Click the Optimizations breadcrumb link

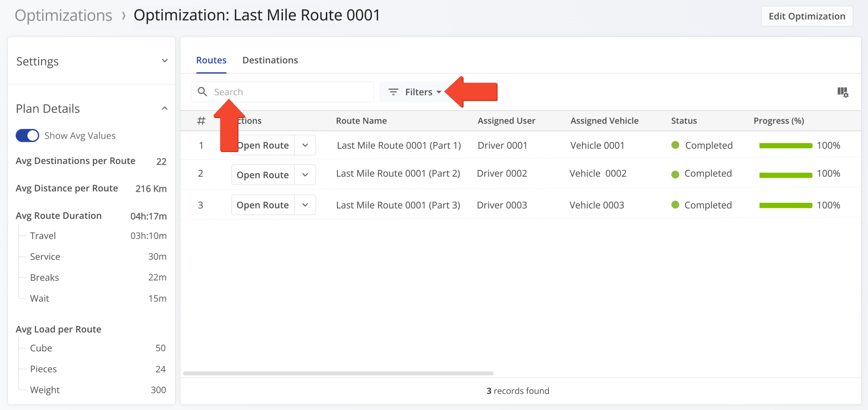pyautogui.click(x=64, y=16)
